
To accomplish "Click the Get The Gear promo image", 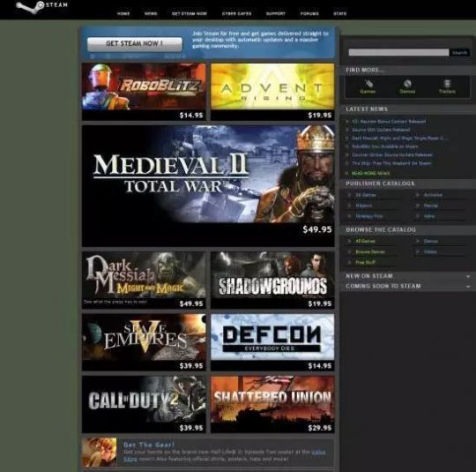I will [x=100, y=453].
